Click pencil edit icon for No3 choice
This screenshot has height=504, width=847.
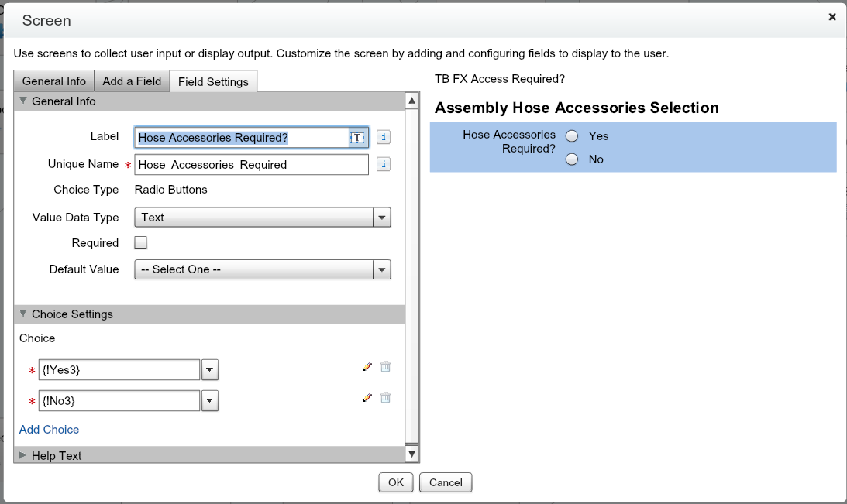[367, 397]
